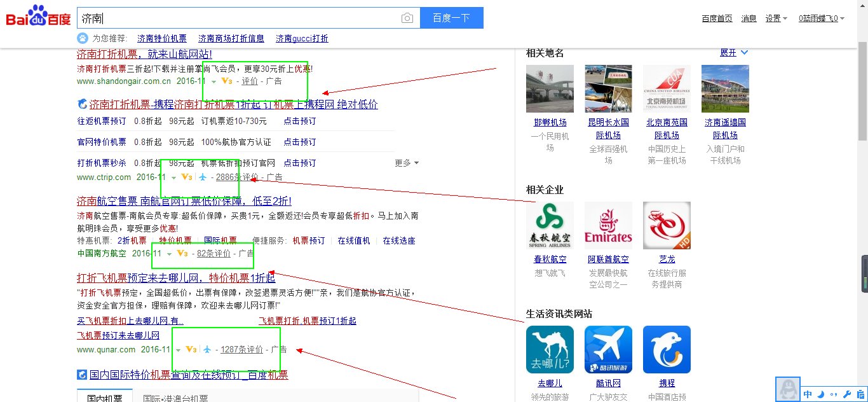Open image search via camera icon

[407, 18]
